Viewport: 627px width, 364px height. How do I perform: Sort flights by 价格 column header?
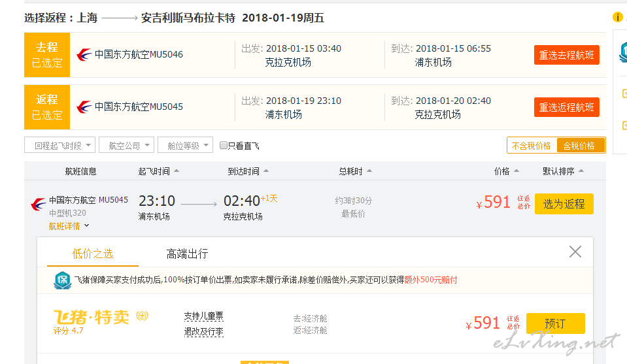[506, 171]
